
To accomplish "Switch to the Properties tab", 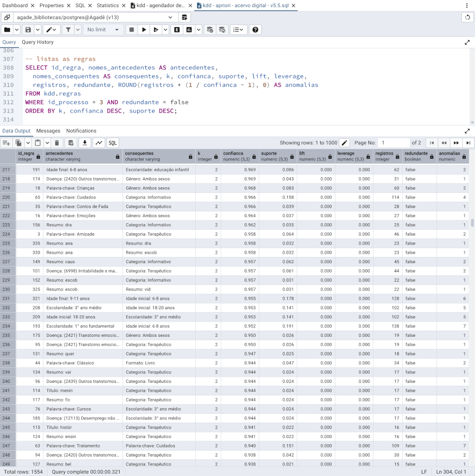I will pos(52,6).
